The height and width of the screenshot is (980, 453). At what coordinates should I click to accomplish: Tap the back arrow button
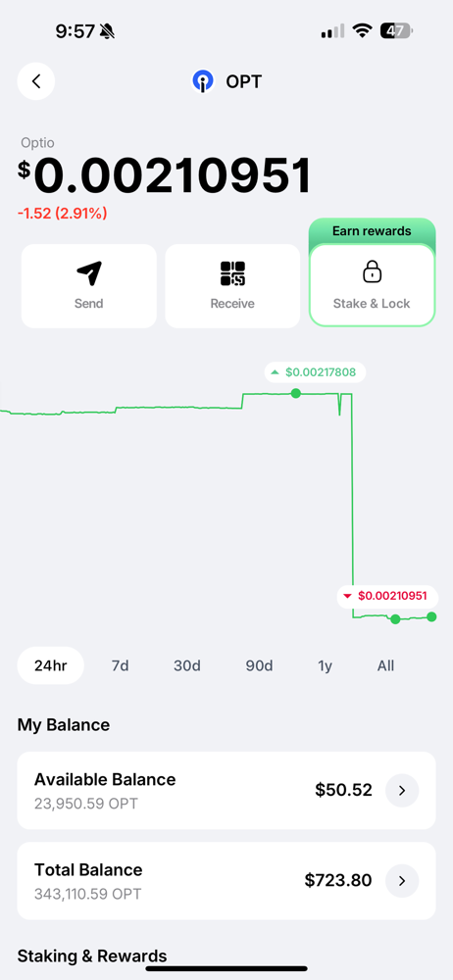tap(36, 81)
